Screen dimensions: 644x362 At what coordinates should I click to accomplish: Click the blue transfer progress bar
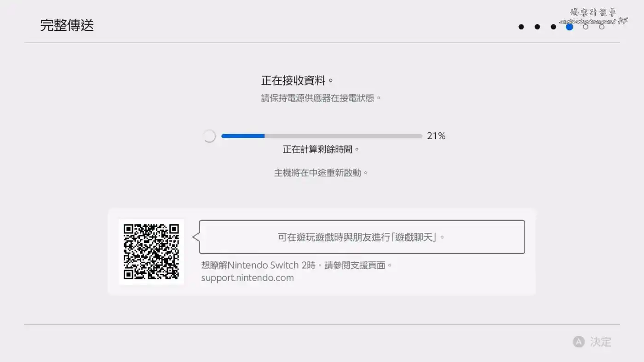click(322, 136)
